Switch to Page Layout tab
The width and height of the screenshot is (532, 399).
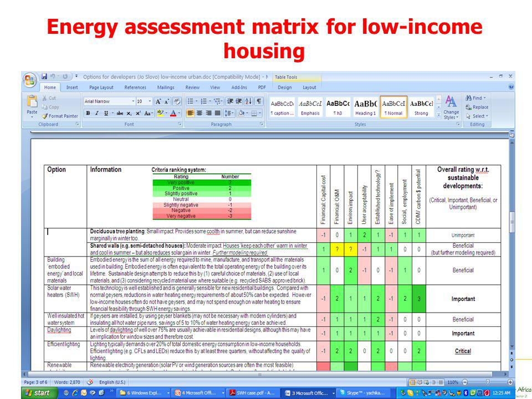pos(101,88)
